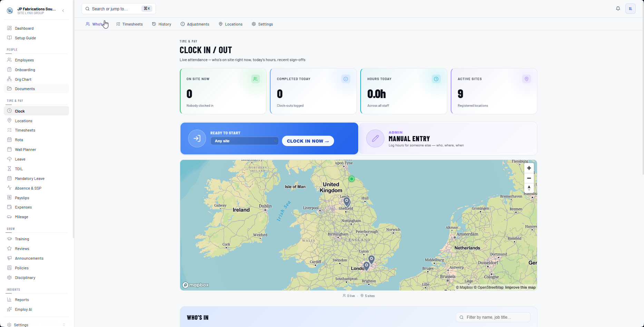Click the CLOCK IN NOW button
Image resolution: width=644 pixels, height=327 pixels.
(x=308, y=141)
